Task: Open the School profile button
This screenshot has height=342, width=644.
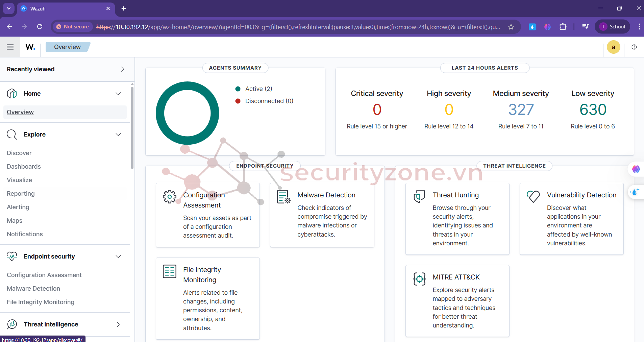Action: tap(612, 27)
